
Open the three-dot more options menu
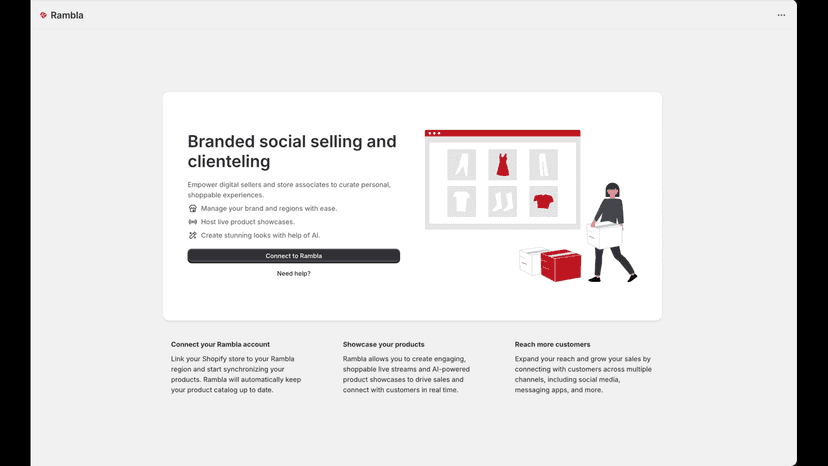pyautogui.click(x=781, y=15)
